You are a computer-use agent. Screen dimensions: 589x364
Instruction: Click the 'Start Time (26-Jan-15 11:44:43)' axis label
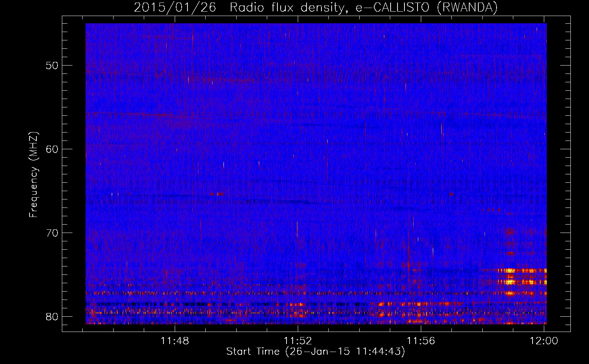pos(316,352)
